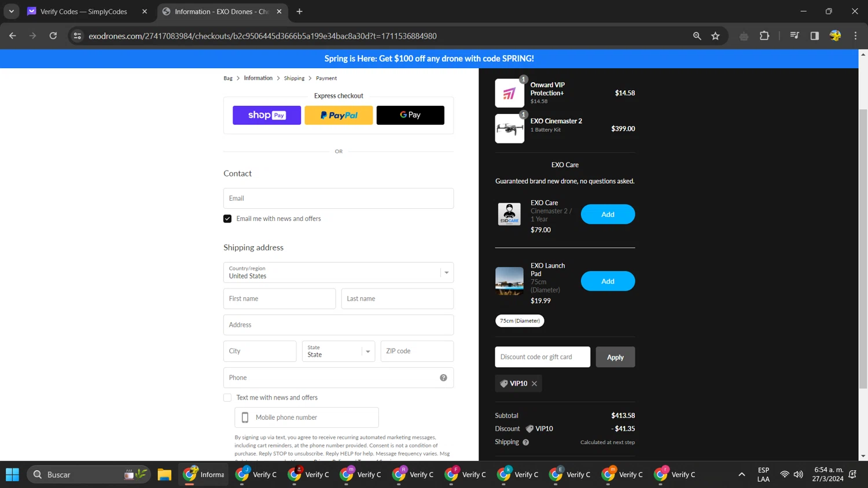The height and width of the screenshot is (488, 868).
Task: Focus the Email input field
Action: tap(339, 198)
